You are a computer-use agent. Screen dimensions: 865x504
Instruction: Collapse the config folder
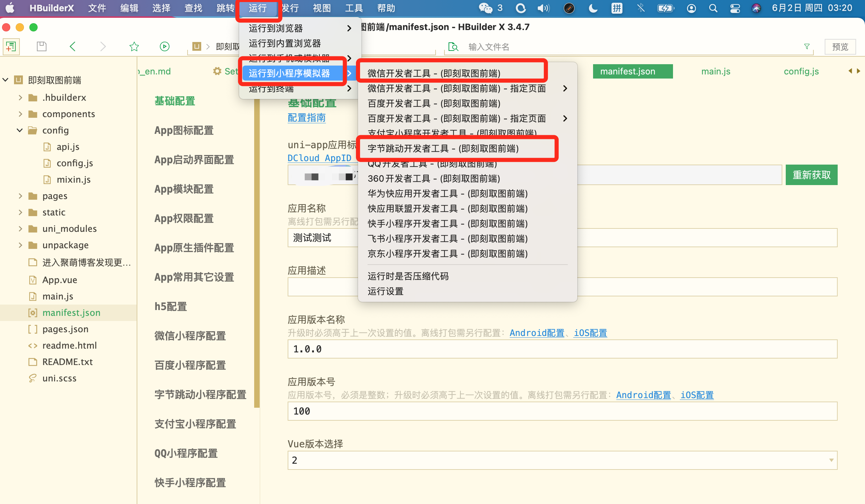click(19, 130)
